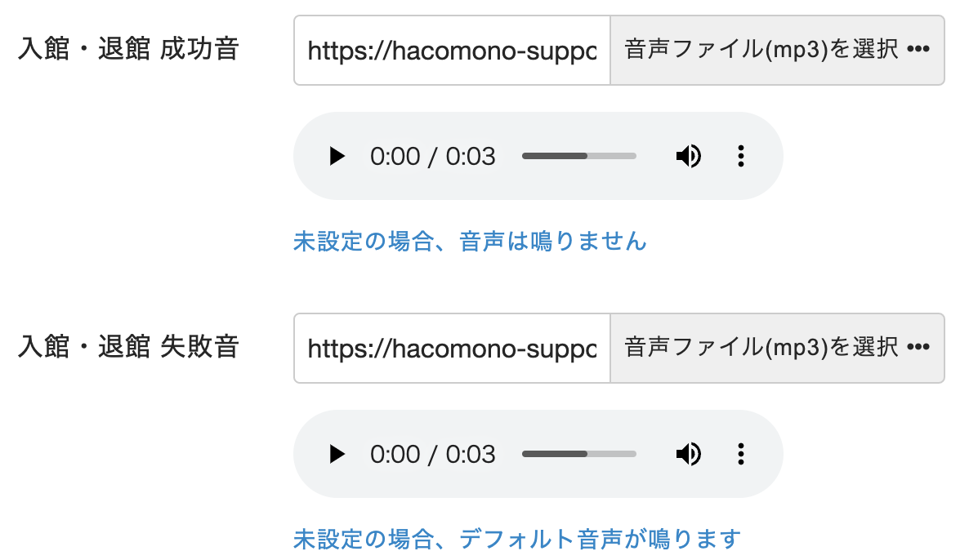Click the 入館・退館 失敗音 label
Image resolution: width=969 pixels, height=560 pixels.
click(128, 347)
